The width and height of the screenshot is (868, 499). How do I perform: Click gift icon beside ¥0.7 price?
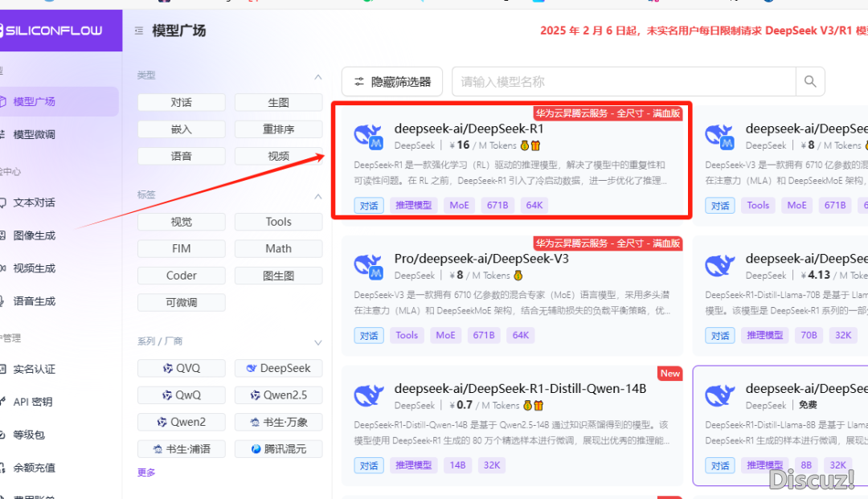point(538,406)
